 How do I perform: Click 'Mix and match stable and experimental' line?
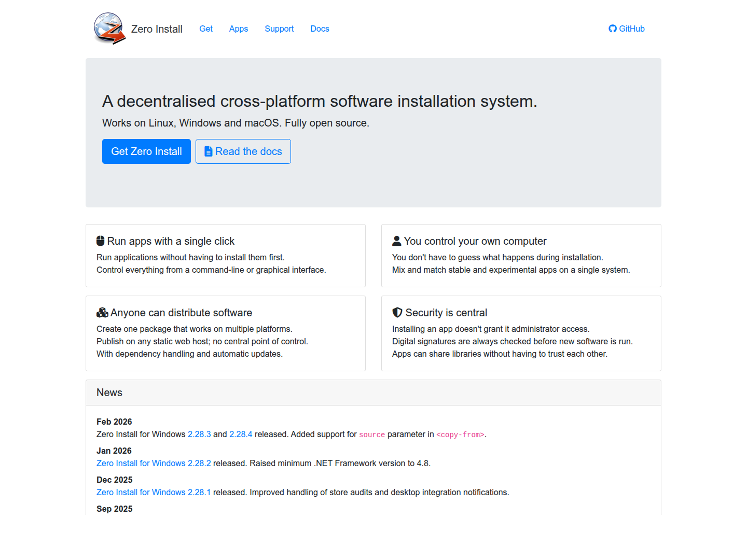click(x=511, y=270)
